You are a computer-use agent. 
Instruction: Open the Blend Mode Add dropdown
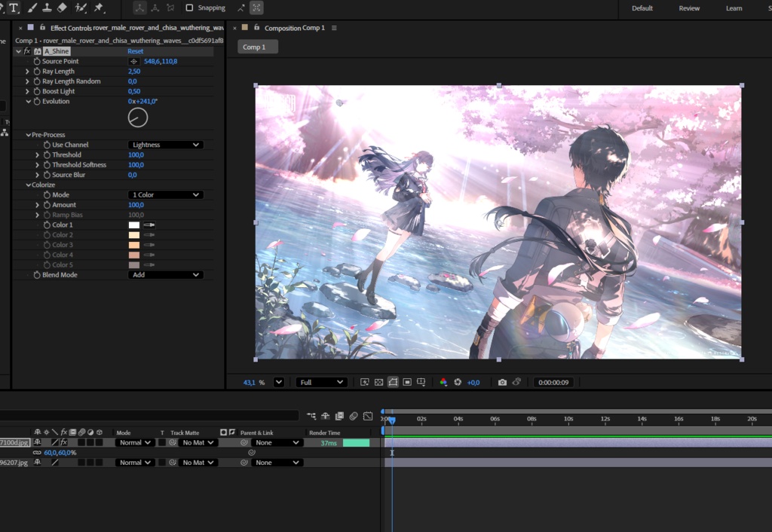coord(165,275)
